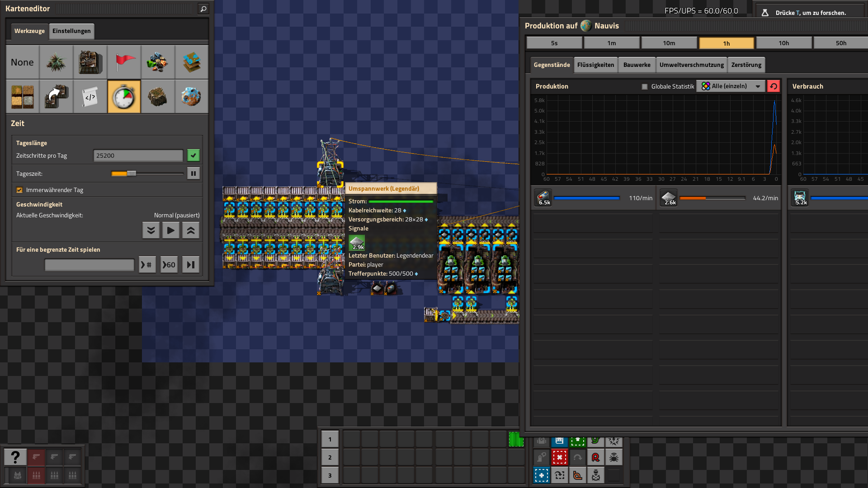This screenshot has width=868, height=488.
Task: Select the decoratives plant tool
Action: click(56, 62)
